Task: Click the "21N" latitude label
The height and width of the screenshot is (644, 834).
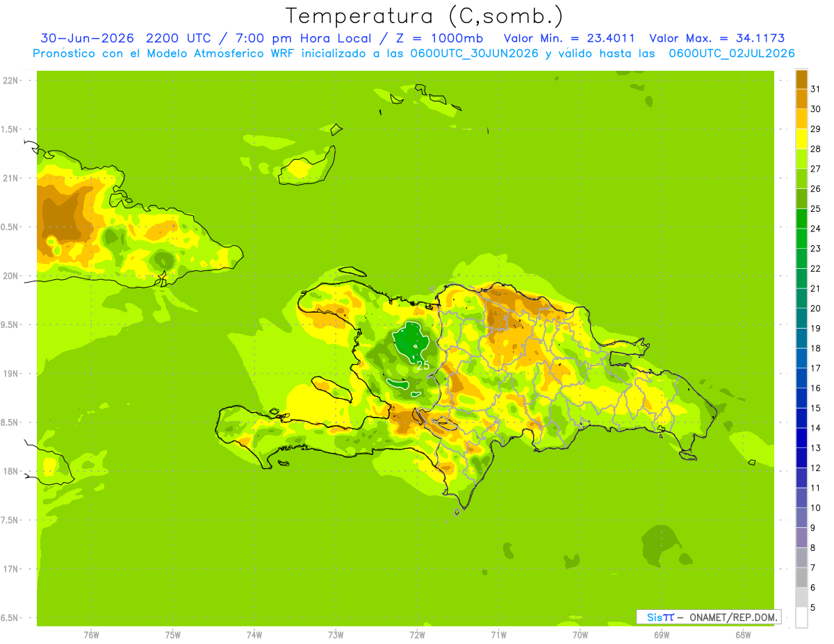Action: [x=10, y=178]
